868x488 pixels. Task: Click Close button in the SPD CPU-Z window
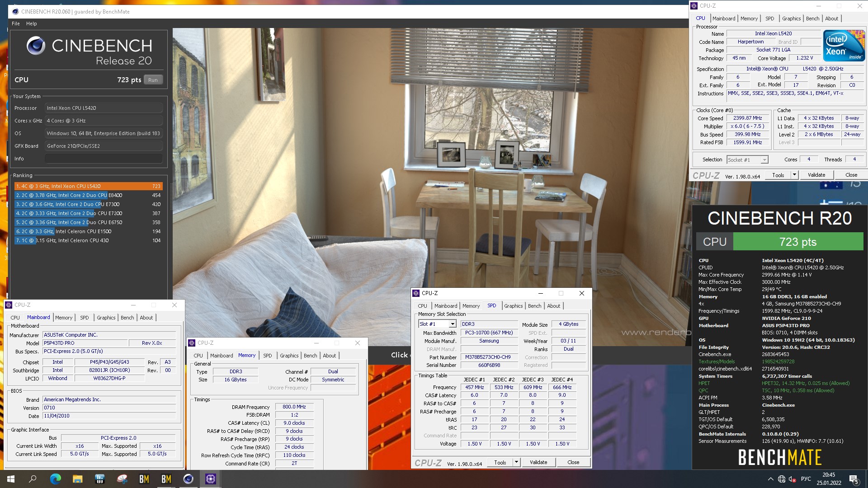click(x=573, y=462)
